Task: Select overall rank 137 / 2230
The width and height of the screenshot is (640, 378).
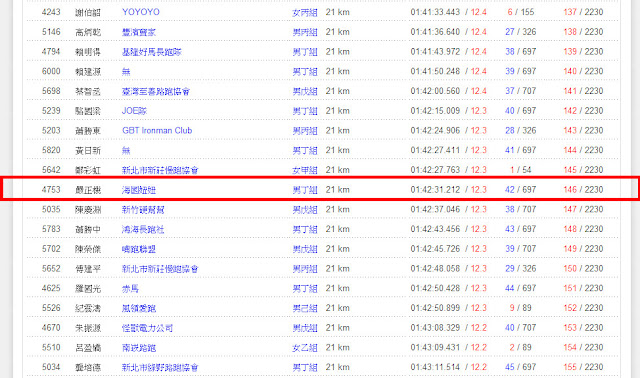Action: pyautogui.click(x=583, y=12)
